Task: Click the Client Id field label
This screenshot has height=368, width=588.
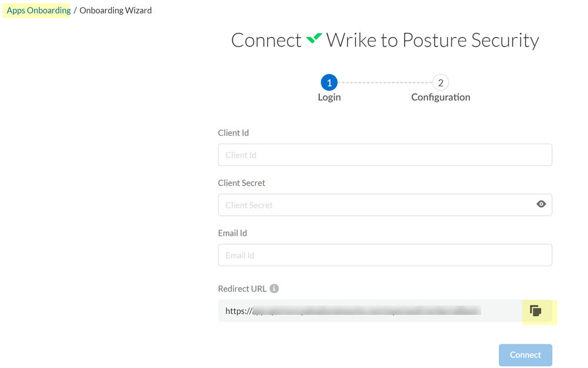Action: tap(233, 133)
